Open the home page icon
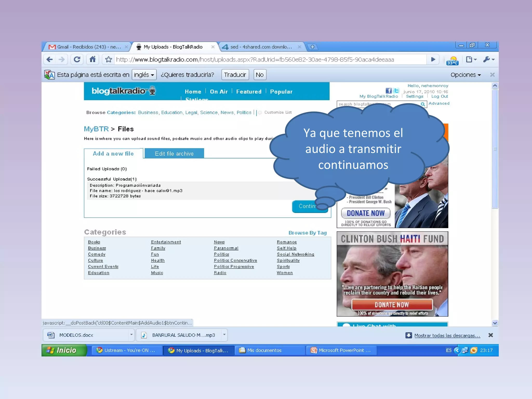This screenshot has width=532, height=399. pyautogui.click(x=92, y=59)
